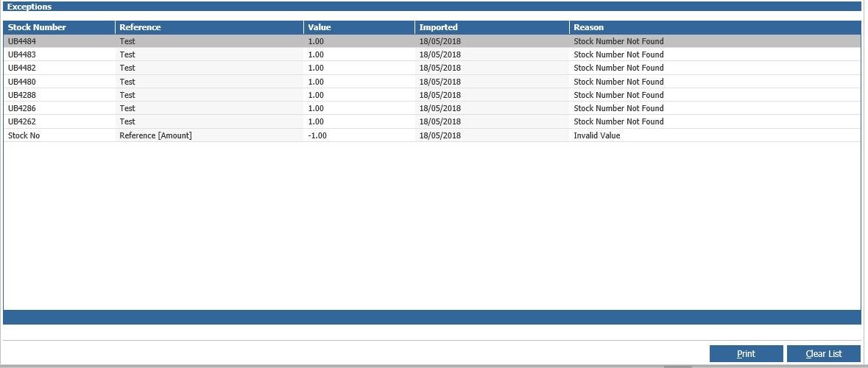Screen dimensions: 868x368
Task: Click the 1.00 value in UB4262 row
Action: 316,121
